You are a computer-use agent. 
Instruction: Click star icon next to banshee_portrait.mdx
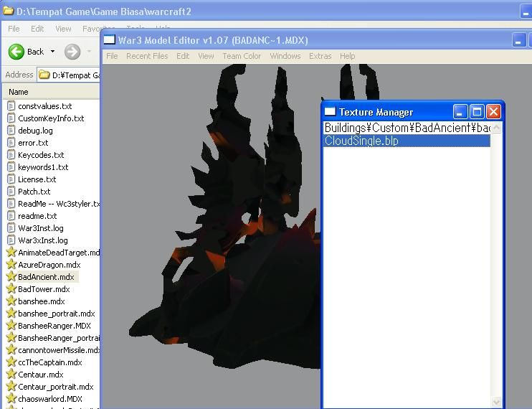point(11,314)
